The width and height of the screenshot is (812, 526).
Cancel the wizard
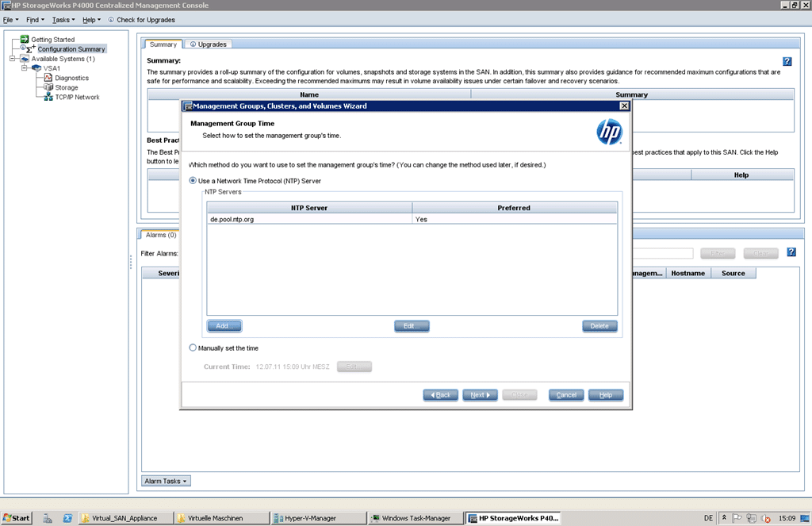coord(566,395)
